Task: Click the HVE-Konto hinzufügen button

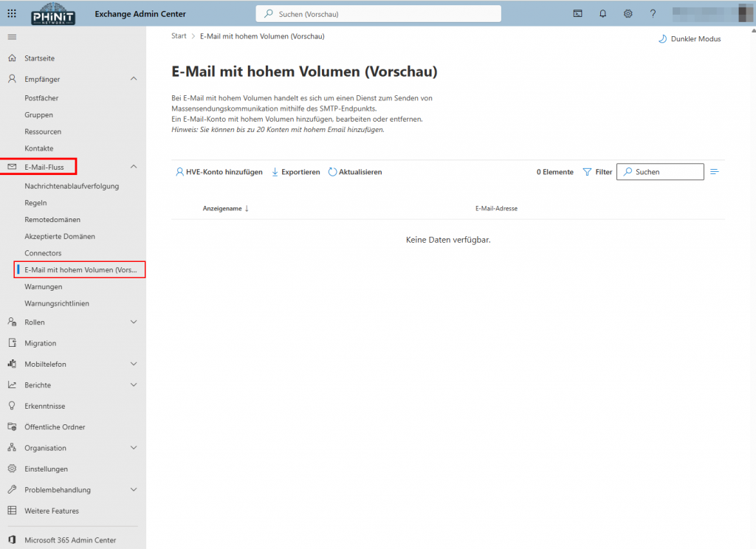Action: pyautogui.click(x=219, y=171)
